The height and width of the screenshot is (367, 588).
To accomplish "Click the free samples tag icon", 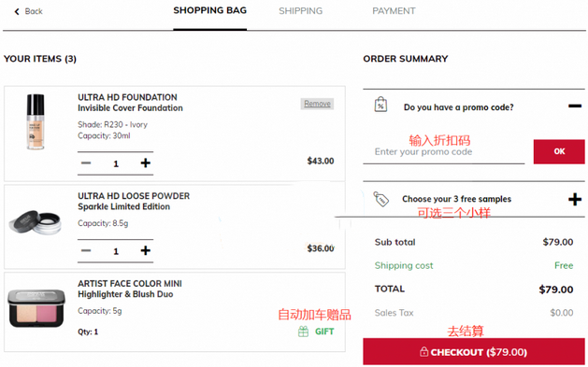I will point(380,199).
